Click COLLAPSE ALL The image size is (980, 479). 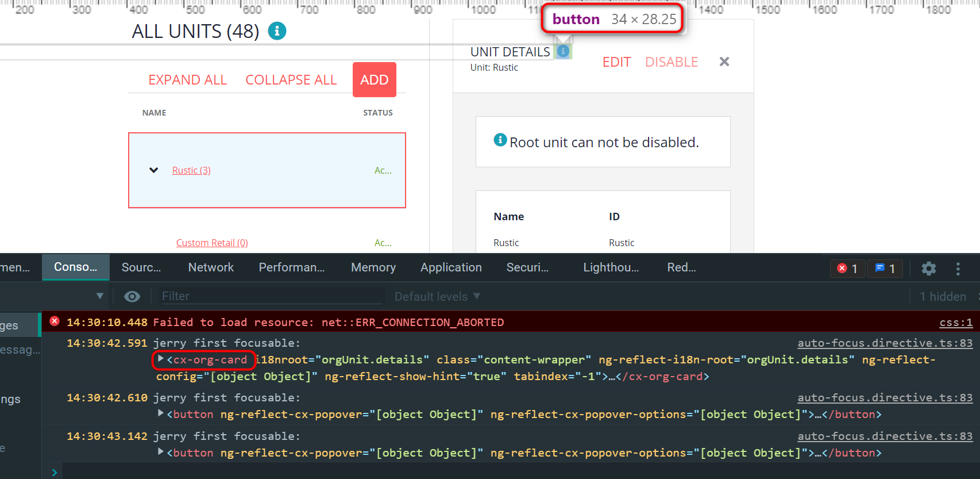pos(291,80)
